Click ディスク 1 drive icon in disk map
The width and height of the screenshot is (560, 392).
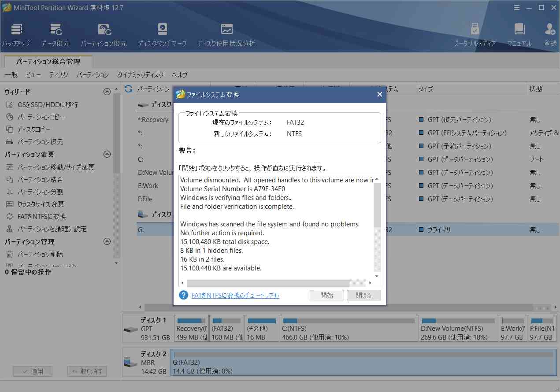[131, 329]
